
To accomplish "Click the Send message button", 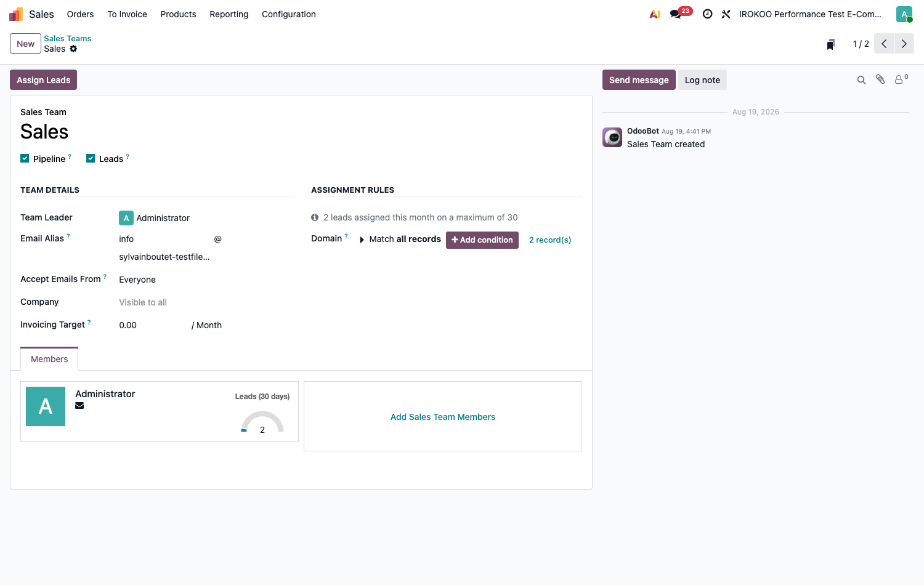I will 639,80.
